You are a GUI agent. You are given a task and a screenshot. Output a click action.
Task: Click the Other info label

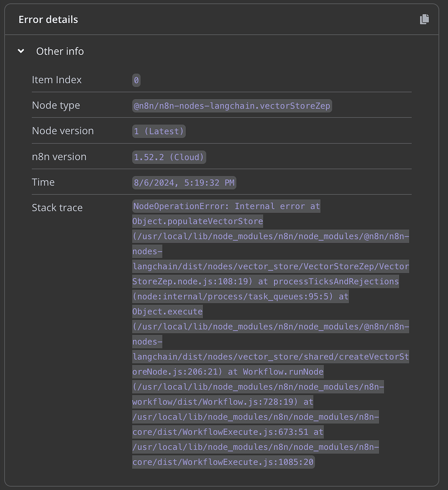click(60, 51)
